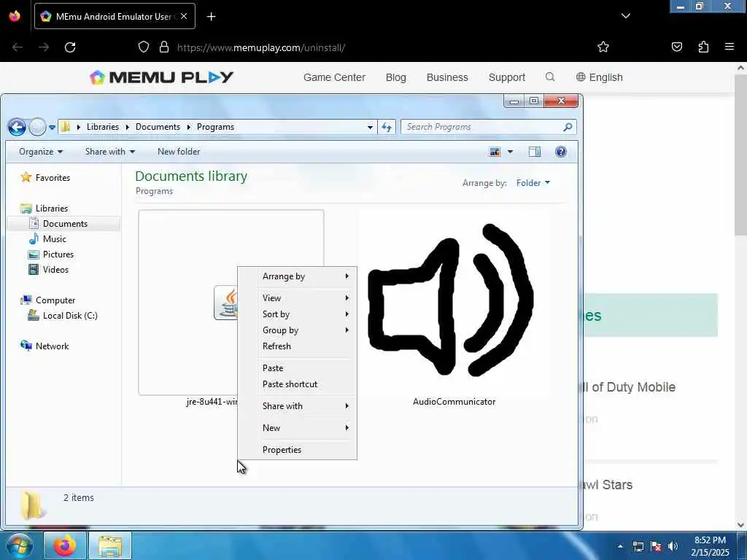Image resolution: width=747 pixels, height=560 pixels.
Task: List all tabs dropdown in Firefox
Action: pyautogui.click(x=625, y=16)
